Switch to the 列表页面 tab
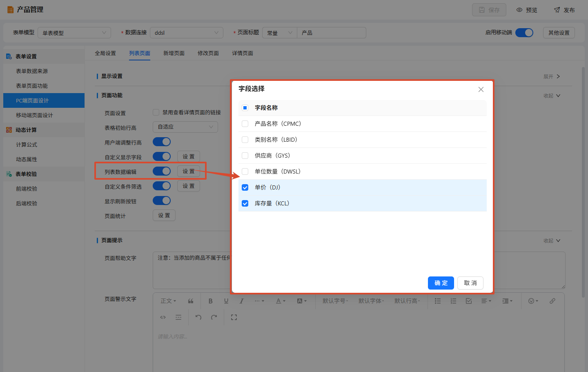The image size is (588, 372). click(x=140, y=53)
